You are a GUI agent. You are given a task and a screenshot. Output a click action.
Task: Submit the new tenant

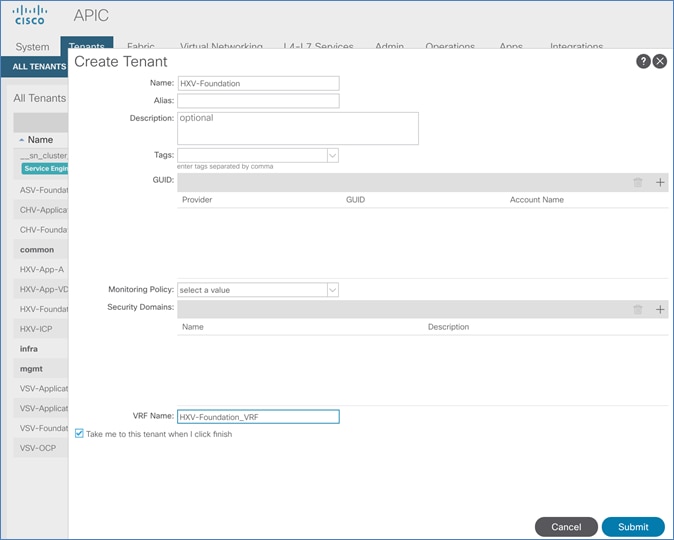tap(633, 527)
